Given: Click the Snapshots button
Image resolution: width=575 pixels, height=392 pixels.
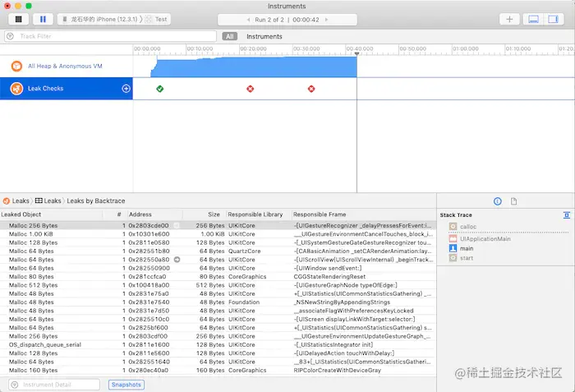Looking at the screenshot, I should (126, 385).
